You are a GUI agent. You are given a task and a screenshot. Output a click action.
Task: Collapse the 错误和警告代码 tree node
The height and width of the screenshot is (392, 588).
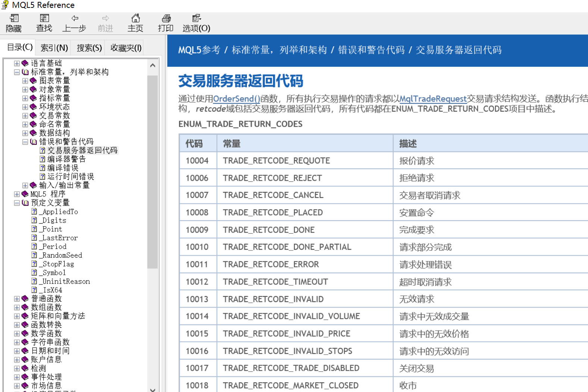pos(25,141)
